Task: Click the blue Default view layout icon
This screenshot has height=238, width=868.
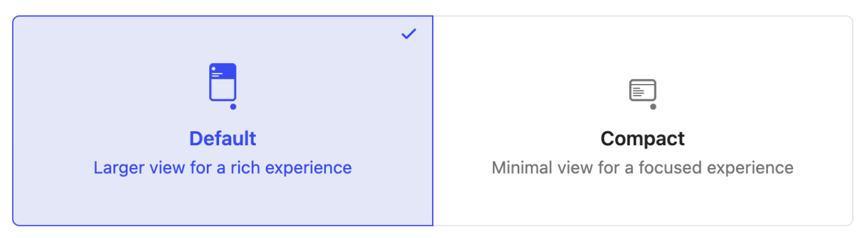Action: (x=223, y=86)
